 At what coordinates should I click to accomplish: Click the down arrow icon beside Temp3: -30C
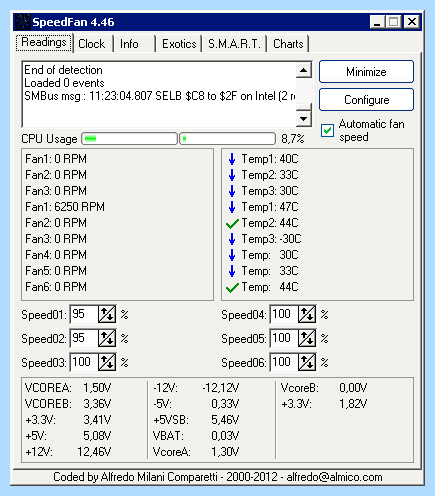click(232, 239)
